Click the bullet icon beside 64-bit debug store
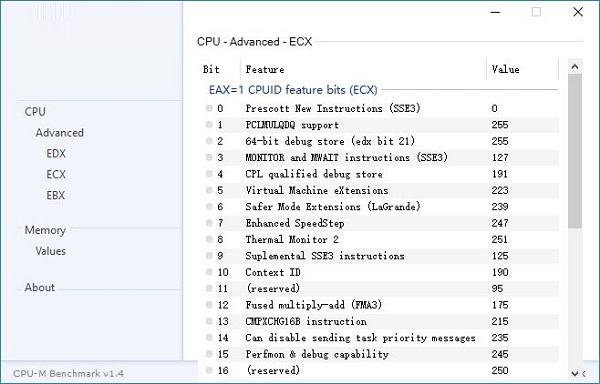 (x=209, y=141)
